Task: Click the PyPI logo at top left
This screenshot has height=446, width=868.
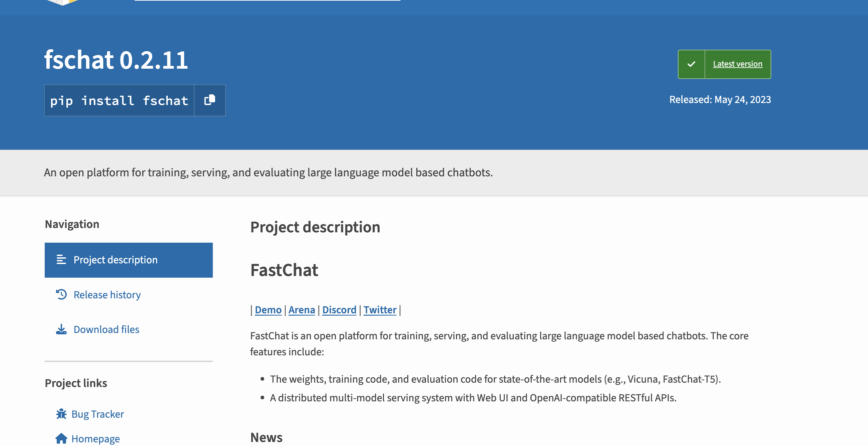Action: click(63, 3)
